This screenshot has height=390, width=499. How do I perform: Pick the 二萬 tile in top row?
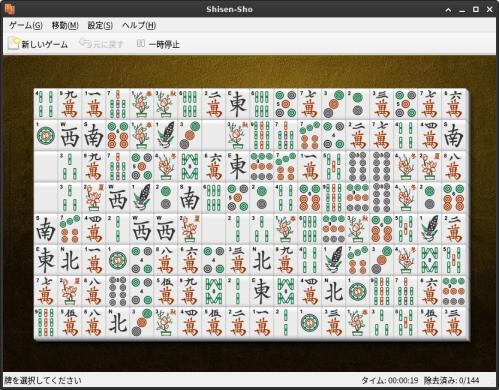click(214, 104)
